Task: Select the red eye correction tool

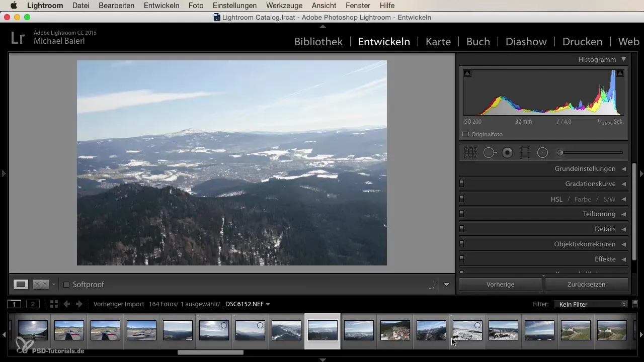Action: (x=507, y=153)
